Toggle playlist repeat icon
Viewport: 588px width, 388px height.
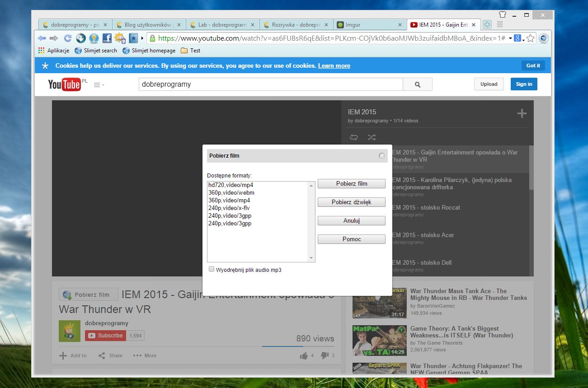pos(354,137)
